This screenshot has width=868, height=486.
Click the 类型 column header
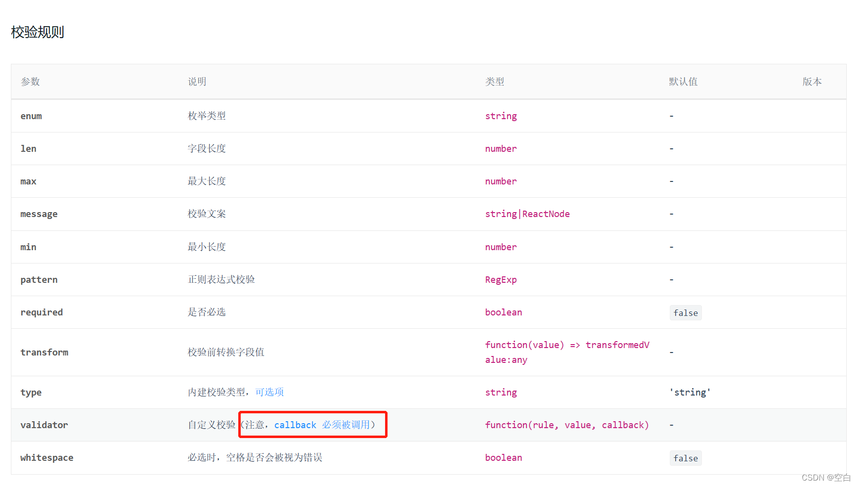tap(495, 82)
